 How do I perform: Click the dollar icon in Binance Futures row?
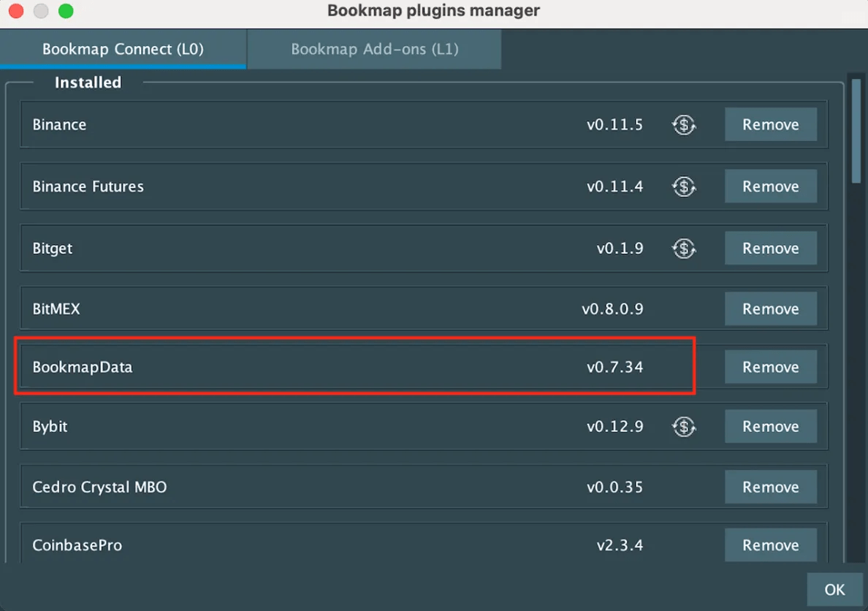(x=684, y=186)
